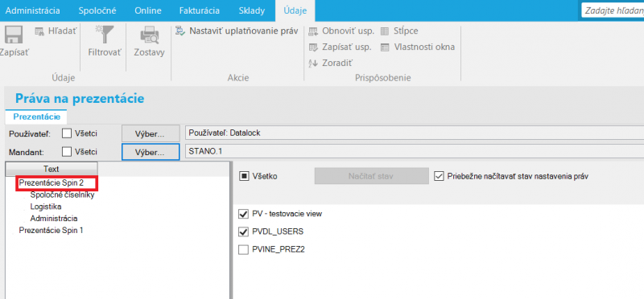Click the search input field at top
644x299 pixels.
pyautogui.click(x=613, y=10)
